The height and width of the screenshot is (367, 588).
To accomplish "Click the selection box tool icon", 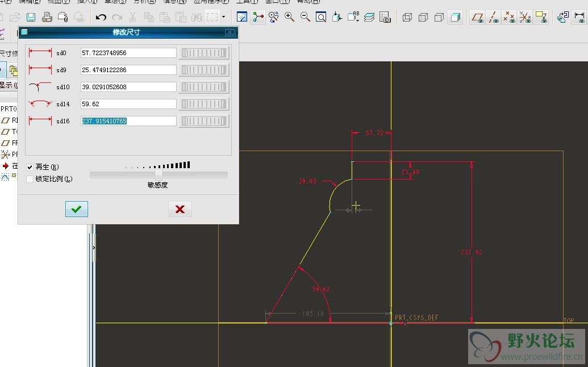I will [212, 17].
